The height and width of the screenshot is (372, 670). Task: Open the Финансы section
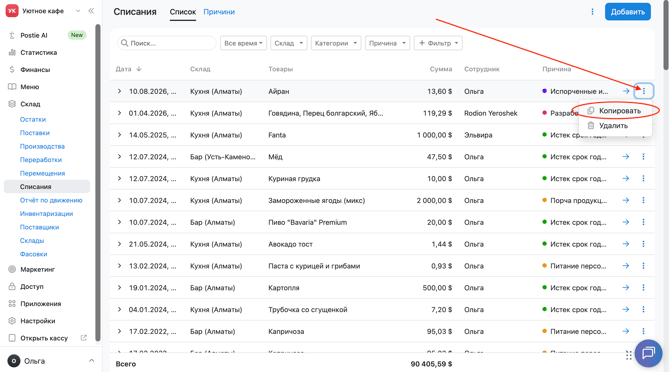pos(35,70)
